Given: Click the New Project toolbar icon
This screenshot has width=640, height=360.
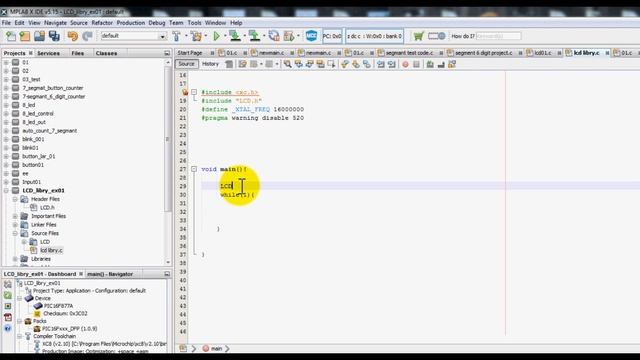Looking at the screenshot, I should (x=25, y=36).
